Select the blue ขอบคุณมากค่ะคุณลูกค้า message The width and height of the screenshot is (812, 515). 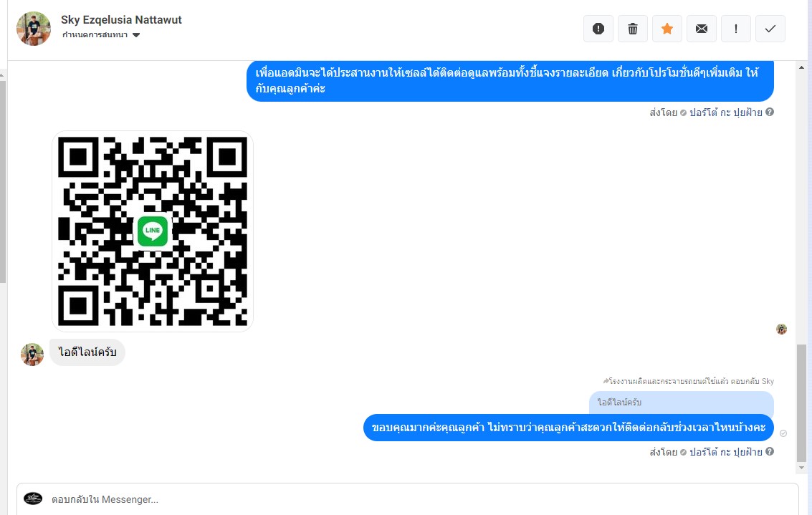point(568,428)
